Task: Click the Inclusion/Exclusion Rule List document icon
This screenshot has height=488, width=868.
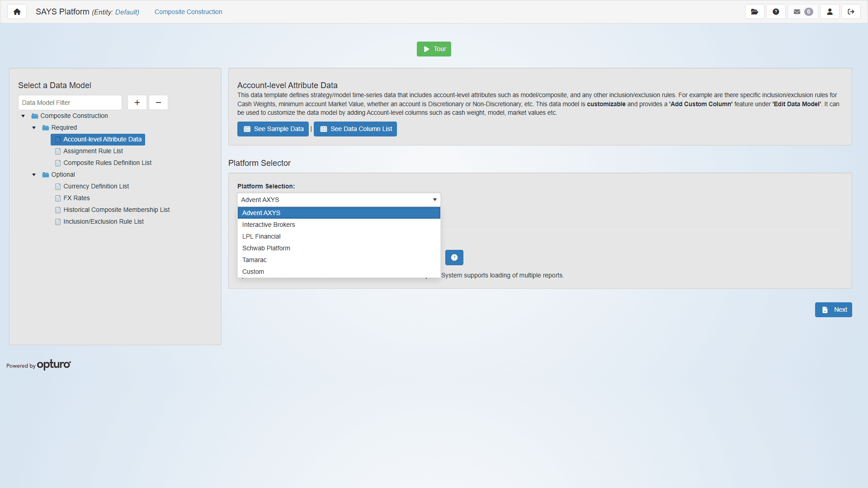Action: [58, 222]
